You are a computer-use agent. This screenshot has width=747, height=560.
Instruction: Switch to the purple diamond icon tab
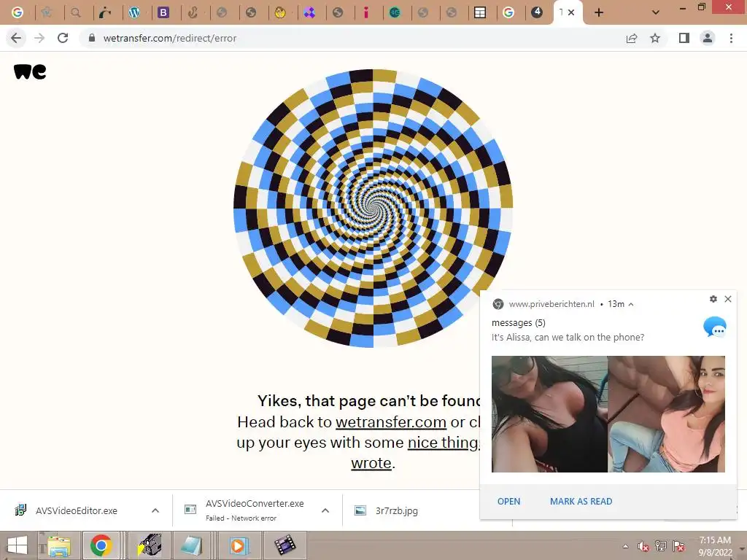pos(309,12)
